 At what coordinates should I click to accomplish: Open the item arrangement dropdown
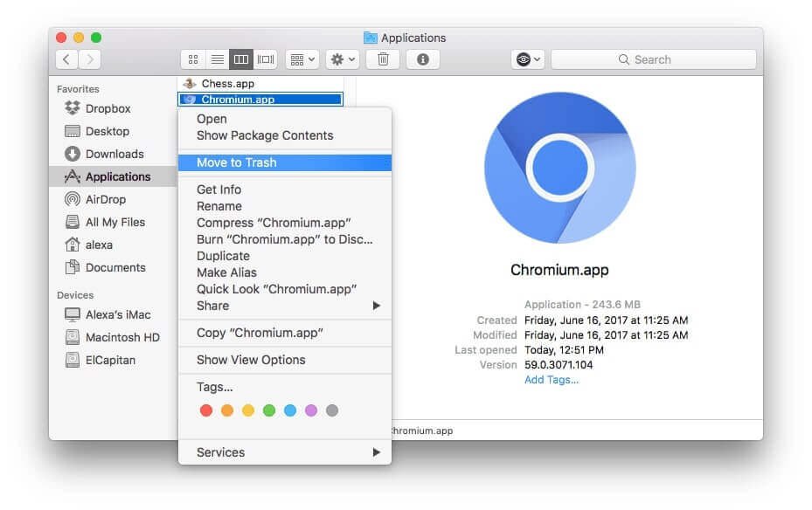tap(302, 59)
